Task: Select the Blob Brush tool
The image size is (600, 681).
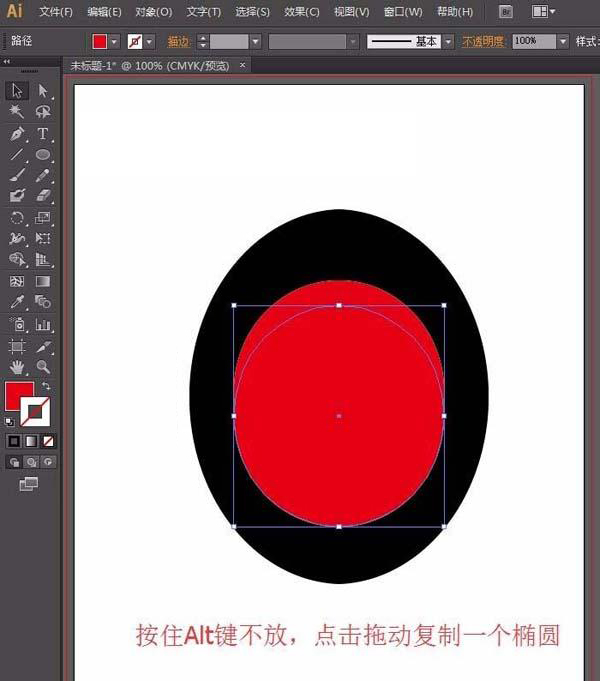Action: click(x=17, y=195)
